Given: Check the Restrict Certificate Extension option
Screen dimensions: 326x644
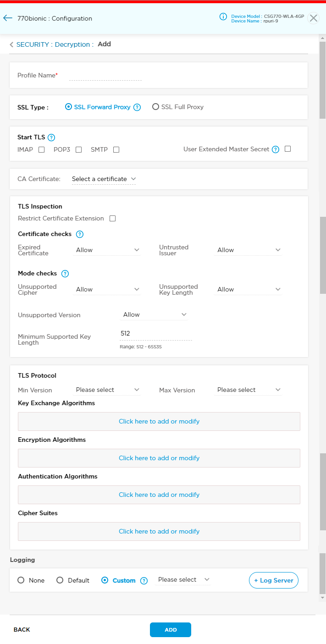Looking at the screenshot, I should (112, 218).
